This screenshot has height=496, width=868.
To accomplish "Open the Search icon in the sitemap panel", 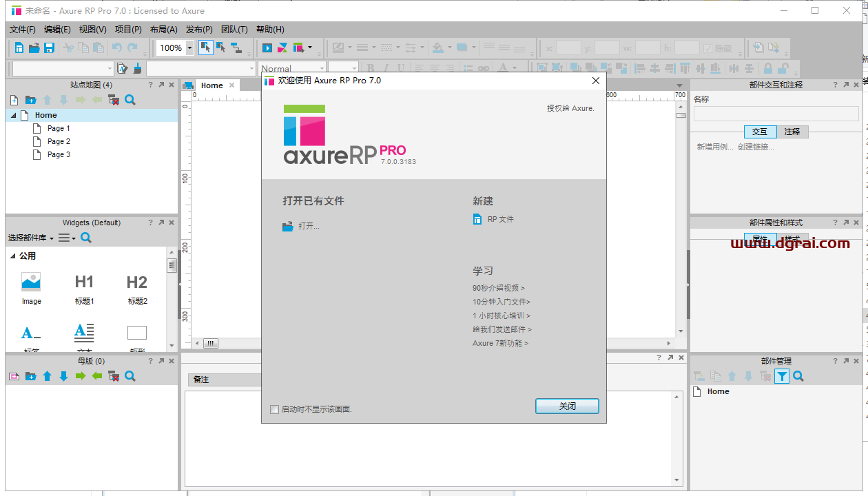I will click(130, 99).
